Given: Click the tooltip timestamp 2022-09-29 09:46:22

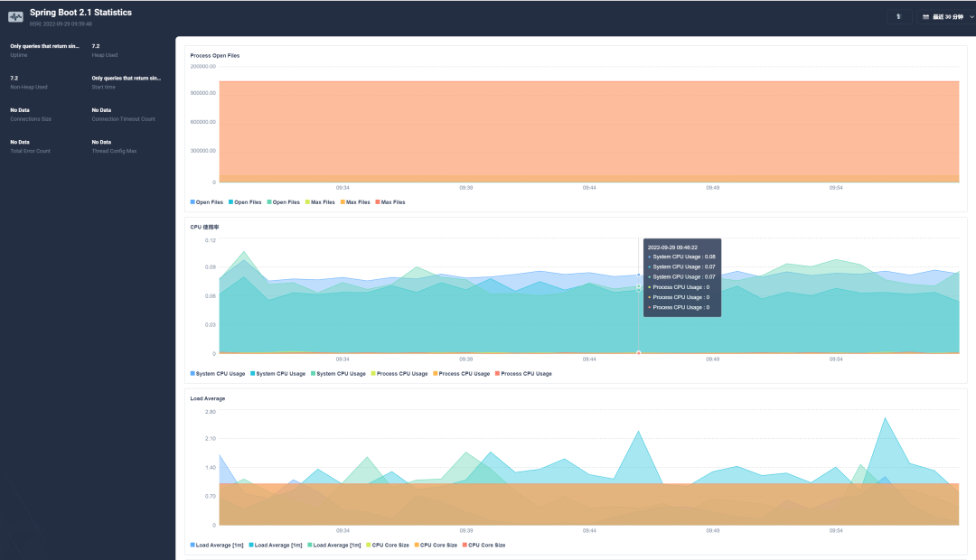Looking at the screenshot, I should click(x=672, y=247).
